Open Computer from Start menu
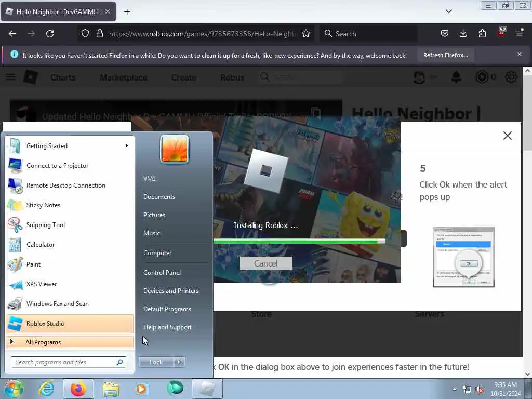Viewport: 532px width, 399px height. (157, 253)
